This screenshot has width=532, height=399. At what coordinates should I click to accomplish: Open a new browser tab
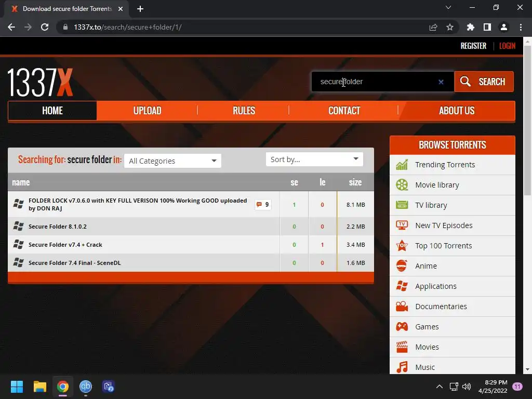tap(140, 9)
